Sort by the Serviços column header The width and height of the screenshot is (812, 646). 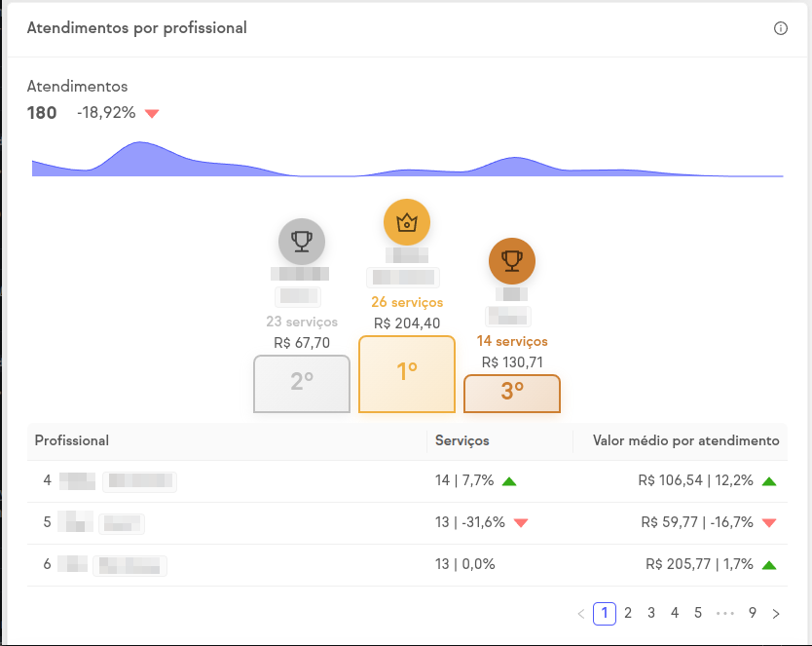pyautogui.click(x=462, y=440)
